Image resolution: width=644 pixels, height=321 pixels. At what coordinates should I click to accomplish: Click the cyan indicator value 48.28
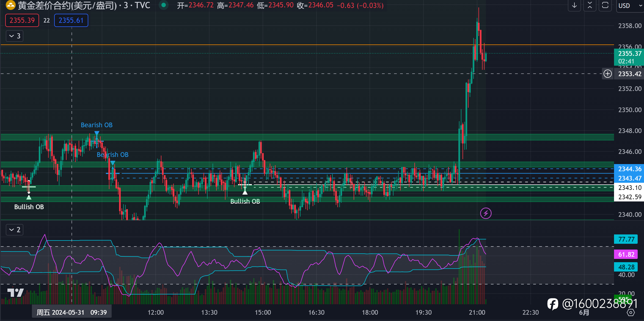pyautogui.click(x=626, y=267)
